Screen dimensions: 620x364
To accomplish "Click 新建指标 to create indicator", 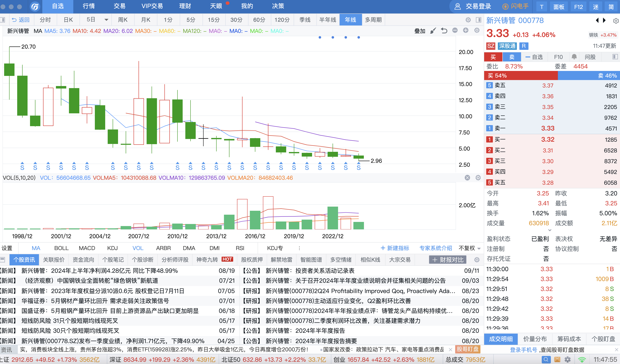I will coord(395,248).
